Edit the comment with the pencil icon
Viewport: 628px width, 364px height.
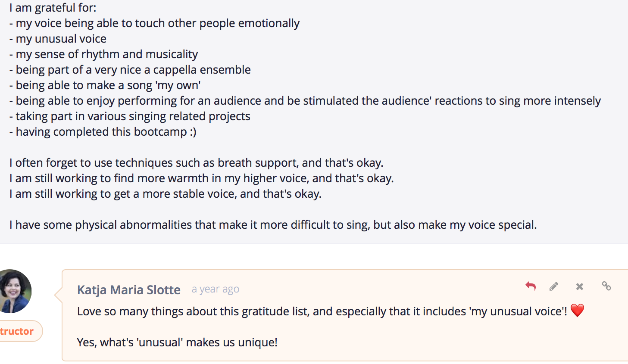coord(554,286)
